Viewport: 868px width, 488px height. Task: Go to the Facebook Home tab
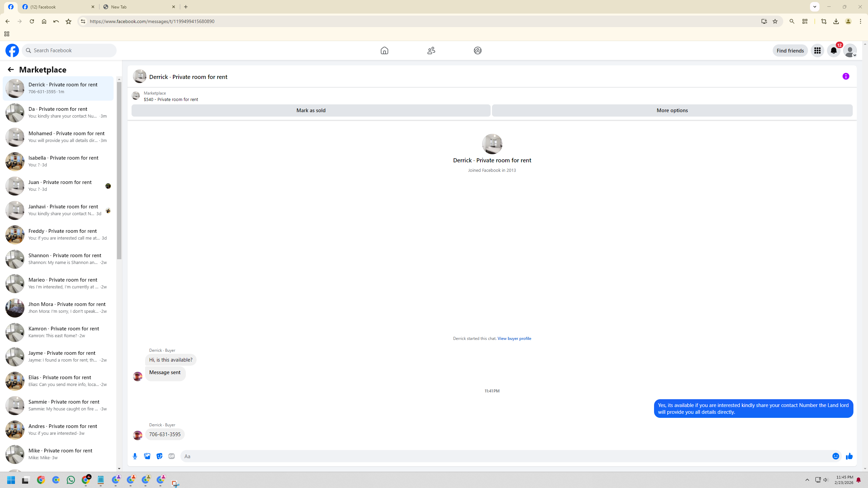pyautogui.click(x=384, y=50)
